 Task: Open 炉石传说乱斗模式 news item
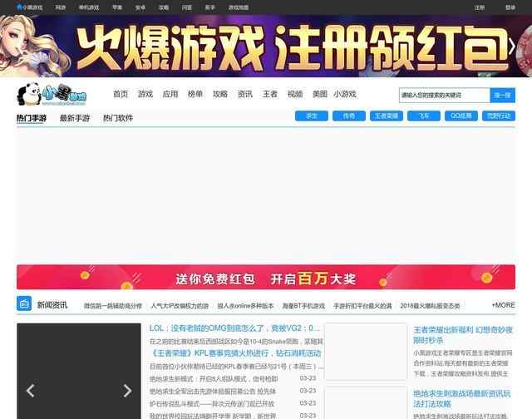click(212, 404)
